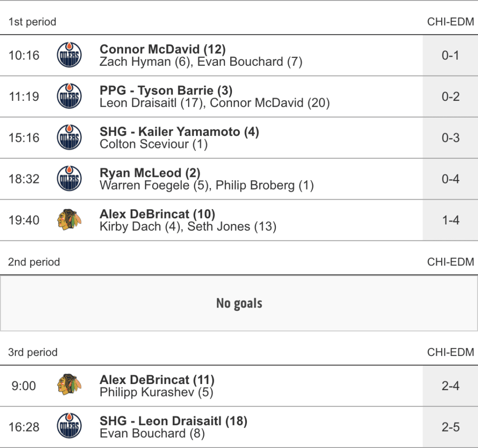478x448 pixels.
Task: Open Alex DeBrincat (10) scorer link
Action: [157, 214]
